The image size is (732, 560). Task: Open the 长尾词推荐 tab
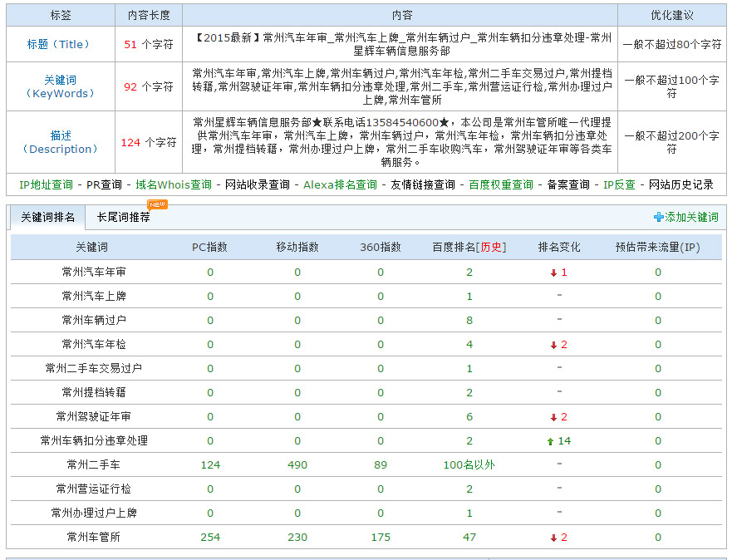[x=123, y=218]
